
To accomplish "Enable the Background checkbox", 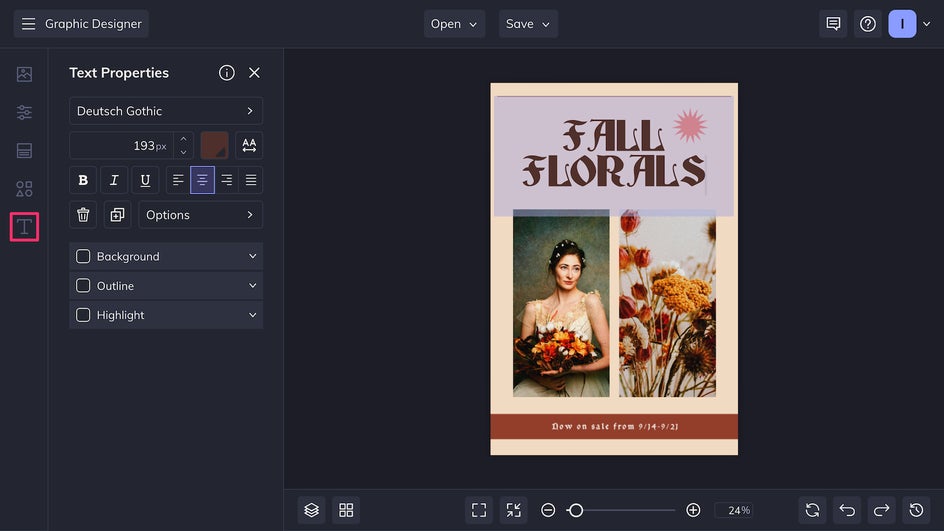I will point(83,256).
